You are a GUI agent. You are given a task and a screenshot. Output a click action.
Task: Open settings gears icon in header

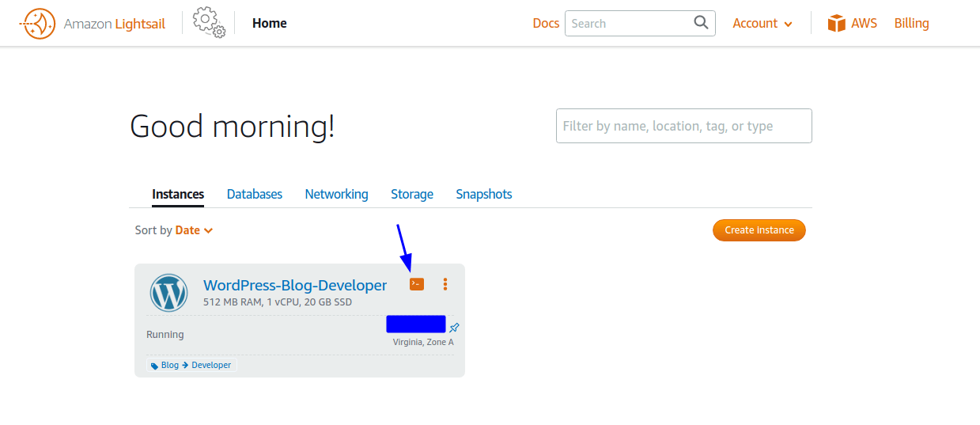pos(209,23)
